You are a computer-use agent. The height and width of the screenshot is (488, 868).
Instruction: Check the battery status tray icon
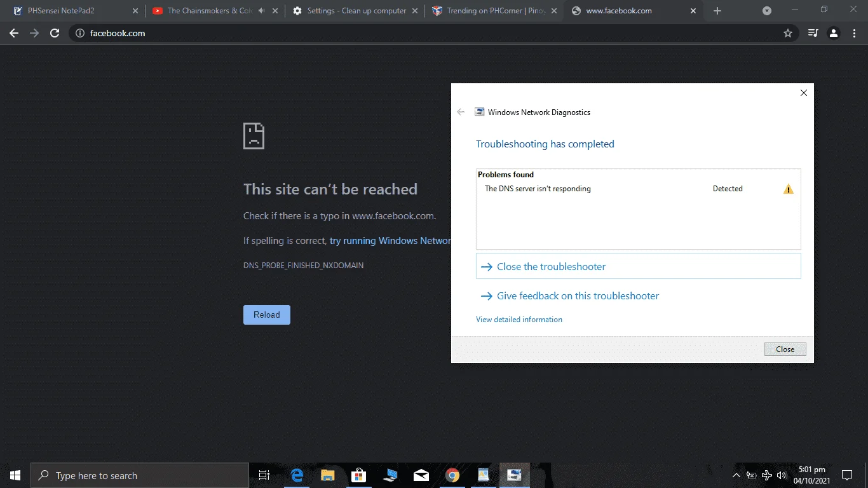point(752,475)
